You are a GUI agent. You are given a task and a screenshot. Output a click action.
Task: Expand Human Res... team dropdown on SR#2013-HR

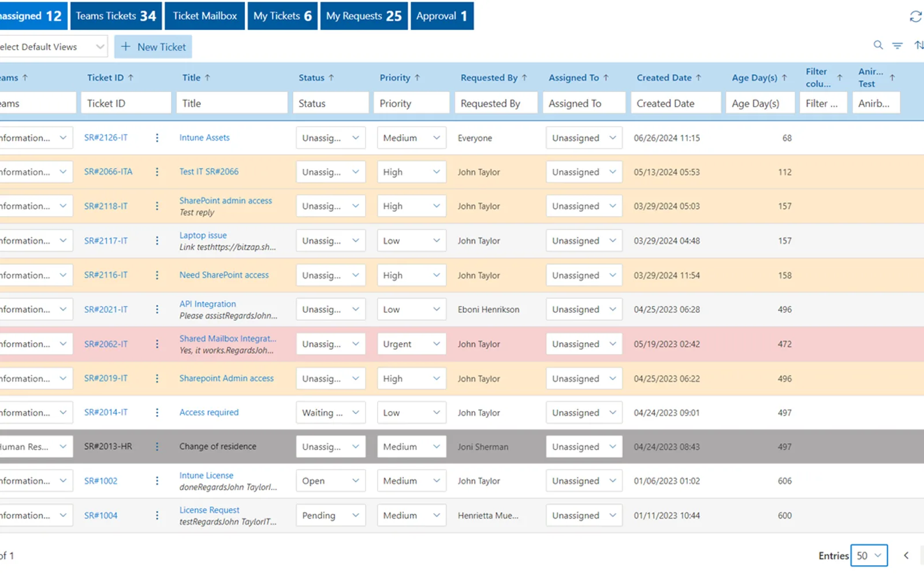pyautogui.click(x=36, y=447)
